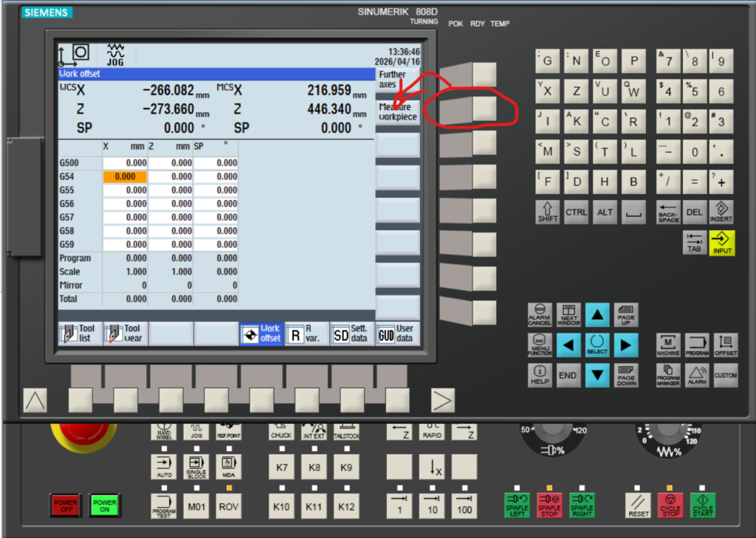The image size is (756, 538).
Task: Click the Measure workpiece softkey
Action: tap(397, 112)
